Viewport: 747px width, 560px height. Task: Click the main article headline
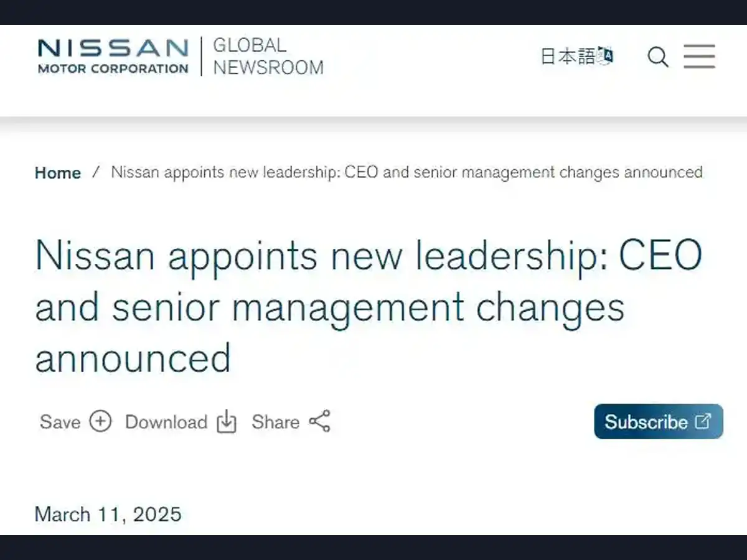point(367,307)
